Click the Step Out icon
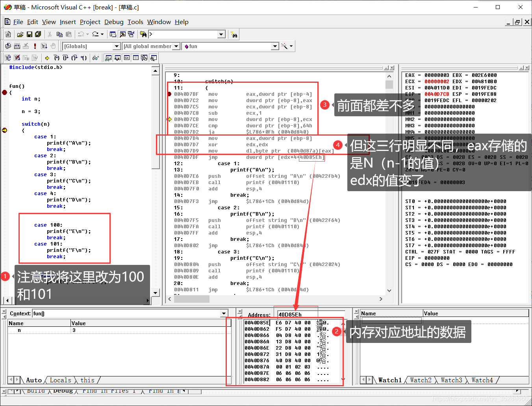This screenshot has width=532, height=406. [74, 58]
